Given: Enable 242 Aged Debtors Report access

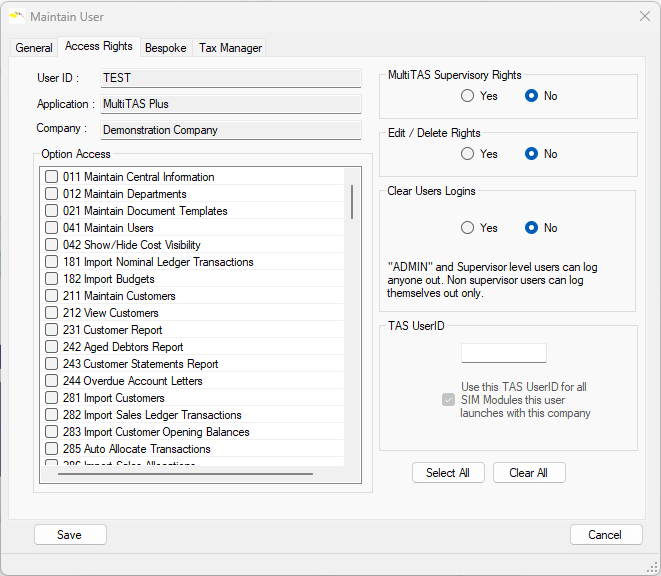Looking at the screenshot, I should 51,347.
